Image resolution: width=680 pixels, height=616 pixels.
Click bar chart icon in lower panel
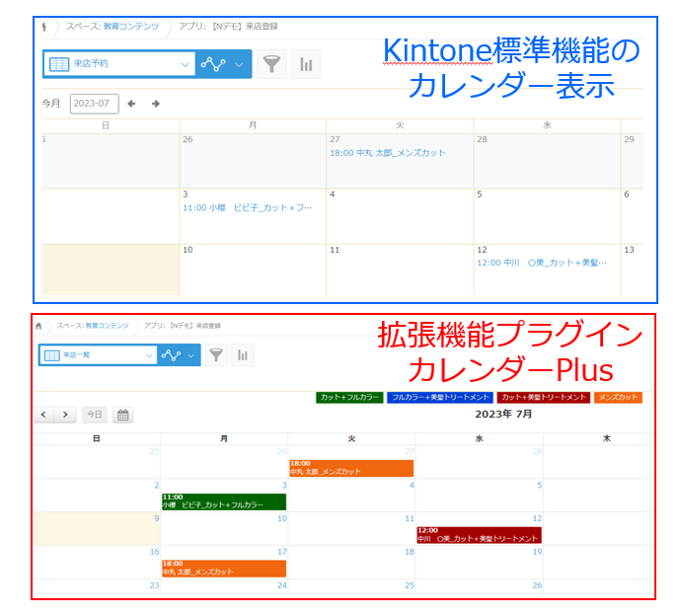[x=243, y=354]
